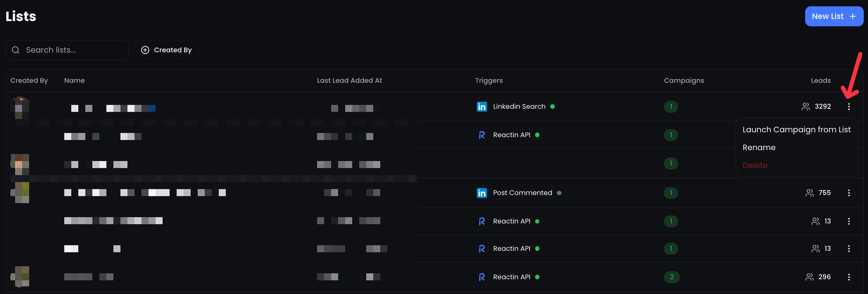868x294 pixels.
Task: Click LinkedIn icon beside Linkedin Search trigger
Action: [x=482, y=107]
